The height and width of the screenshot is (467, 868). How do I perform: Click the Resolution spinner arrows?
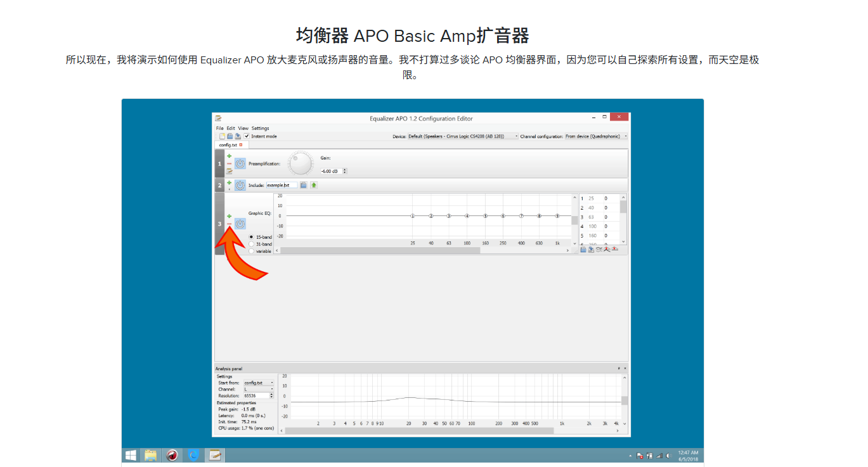[x=271, y=395]
